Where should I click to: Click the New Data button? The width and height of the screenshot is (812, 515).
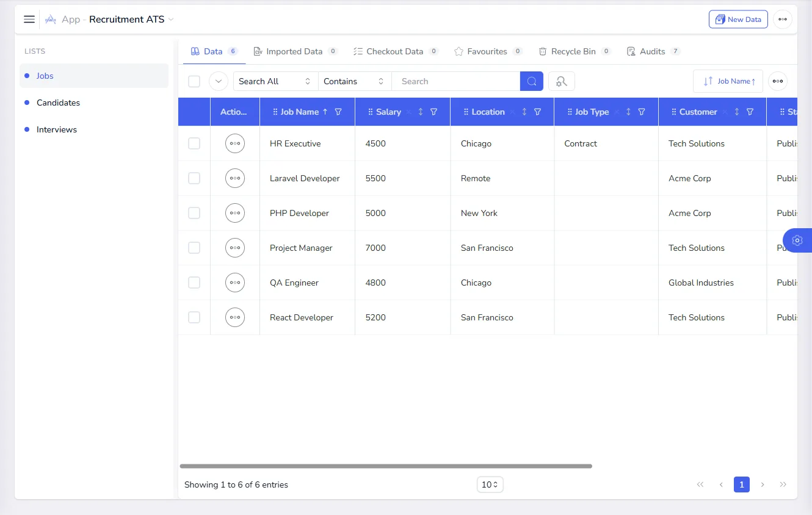pyautogui.click(x=738, y=20)
